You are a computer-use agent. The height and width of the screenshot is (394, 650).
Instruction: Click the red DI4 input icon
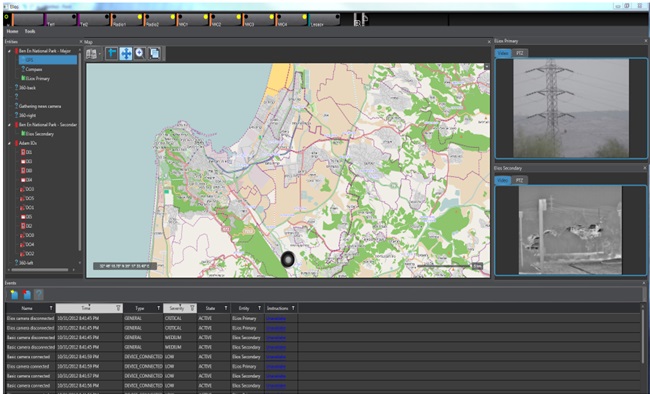click(x=23, y=180)
